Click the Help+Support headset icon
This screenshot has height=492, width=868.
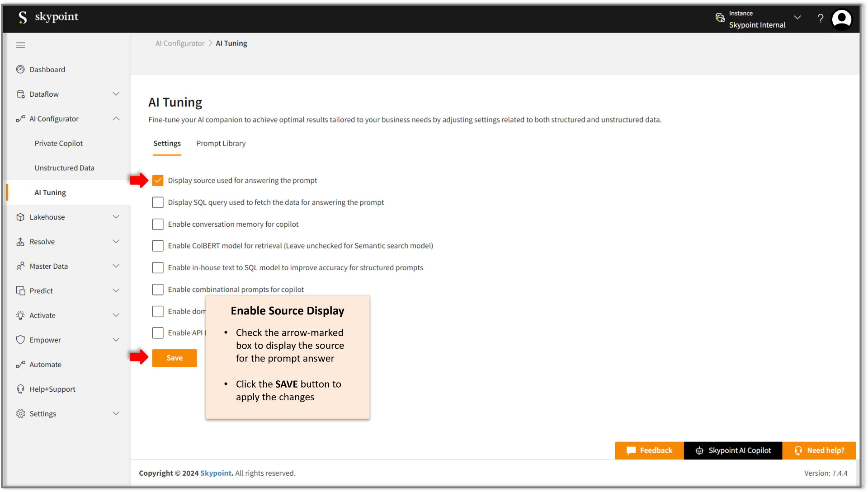pos(20,389)
